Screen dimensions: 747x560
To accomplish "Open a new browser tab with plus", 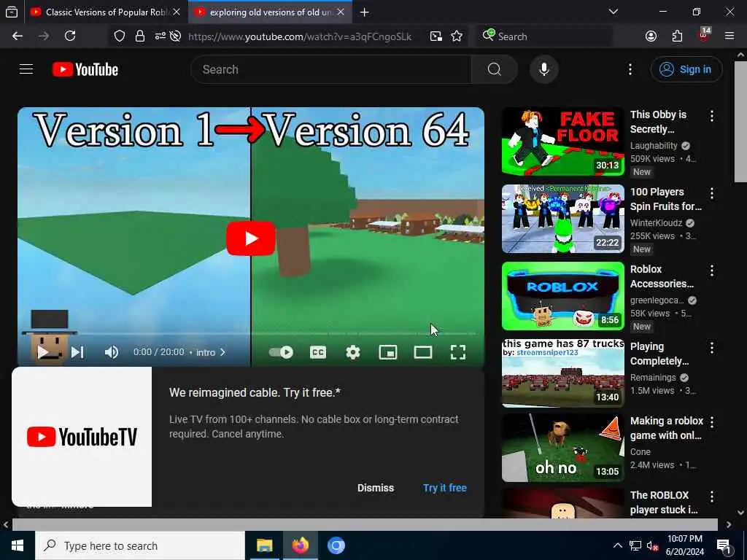I will tap(365, 12).
